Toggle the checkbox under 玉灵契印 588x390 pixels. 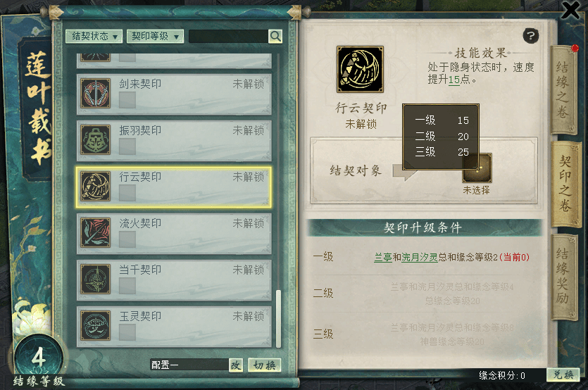point(127,332)
